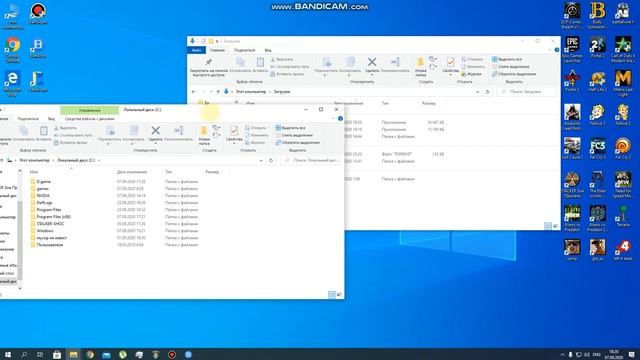Viewport: 640px width, 360px height.
Task: Expand Копировать в dropdown in Локальный диск (C:)
Action: click(x=133, y=144)
